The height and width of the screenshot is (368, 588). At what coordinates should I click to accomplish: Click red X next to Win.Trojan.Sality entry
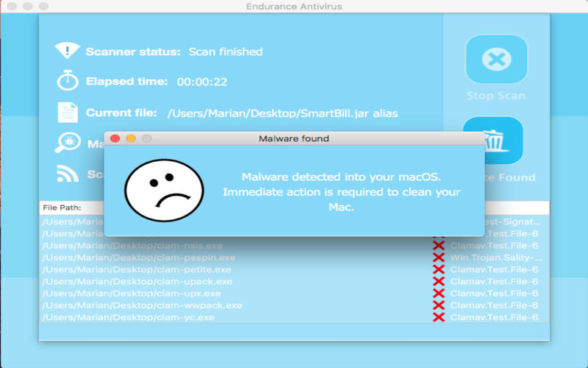(x=439, y=258)
